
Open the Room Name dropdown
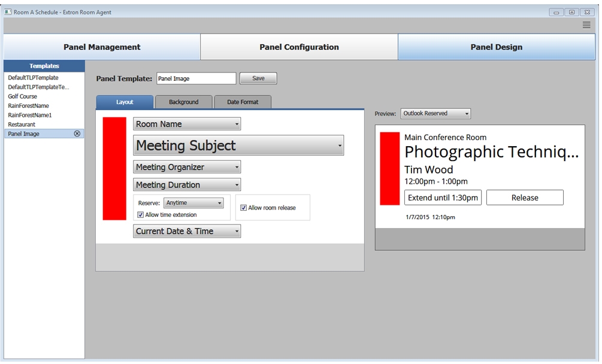click(x=186, y=124)
